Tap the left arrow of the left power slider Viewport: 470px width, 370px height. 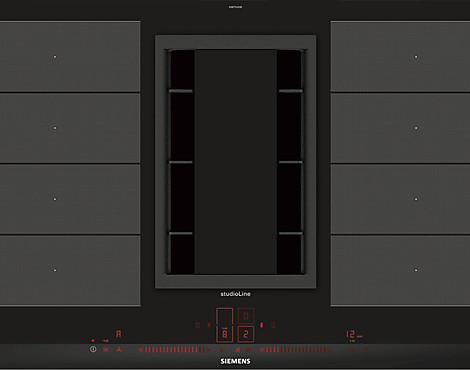tap(141, 350)
